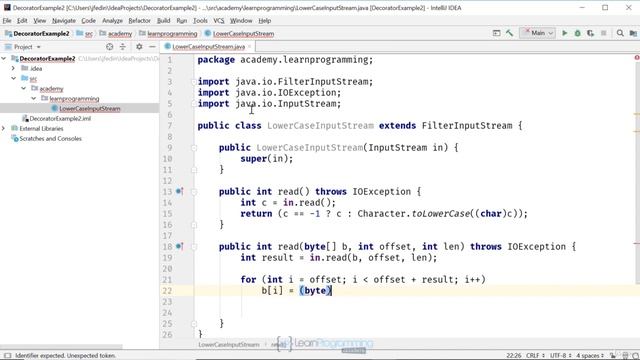The height and width of the screenshot is (360, 640).
Task: Open the VCS menu
Action: pyautogui.click(x=219, y=20)
